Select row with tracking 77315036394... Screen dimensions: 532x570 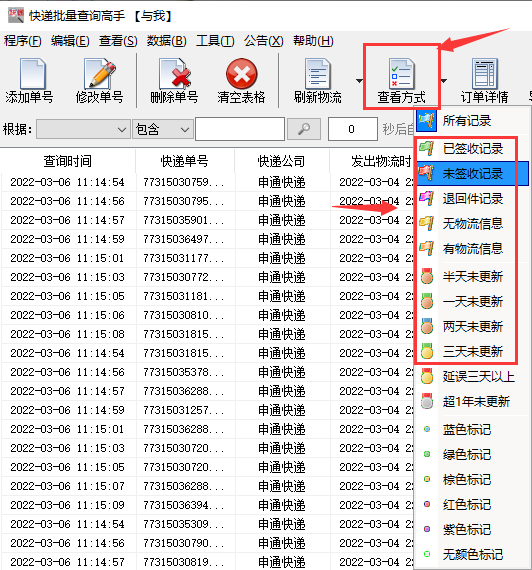point(207,505)
